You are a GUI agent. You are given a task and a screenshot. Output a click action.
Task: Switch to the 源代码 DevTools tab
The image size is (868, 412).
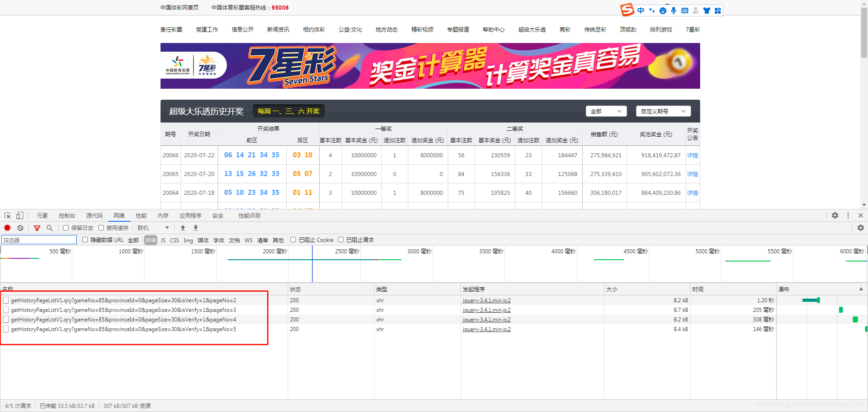[x=94, y=216]
